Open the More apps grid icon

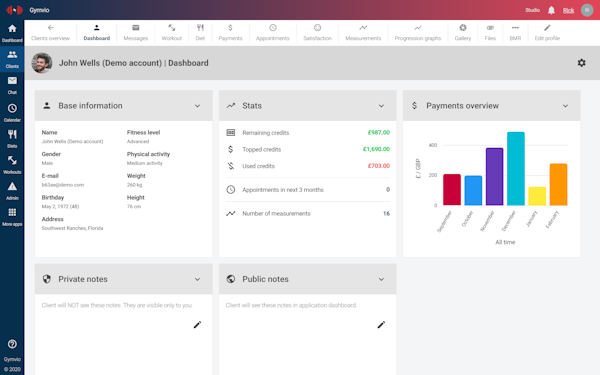12,212
